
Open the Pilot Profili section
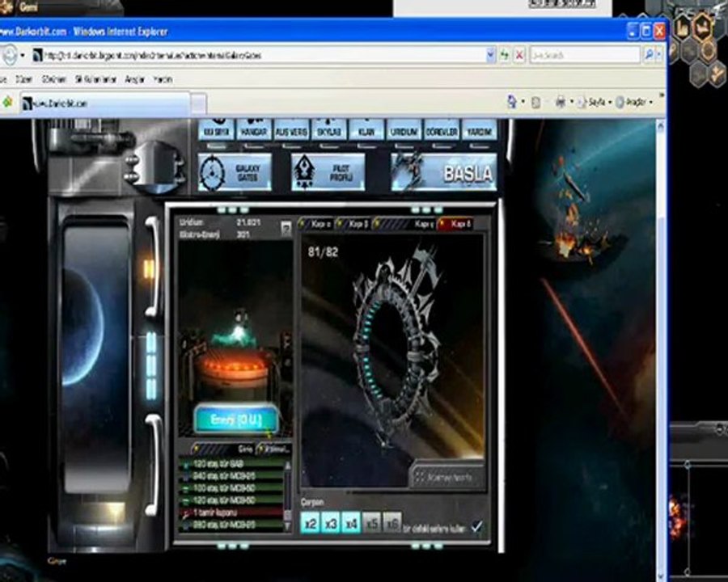328,173
